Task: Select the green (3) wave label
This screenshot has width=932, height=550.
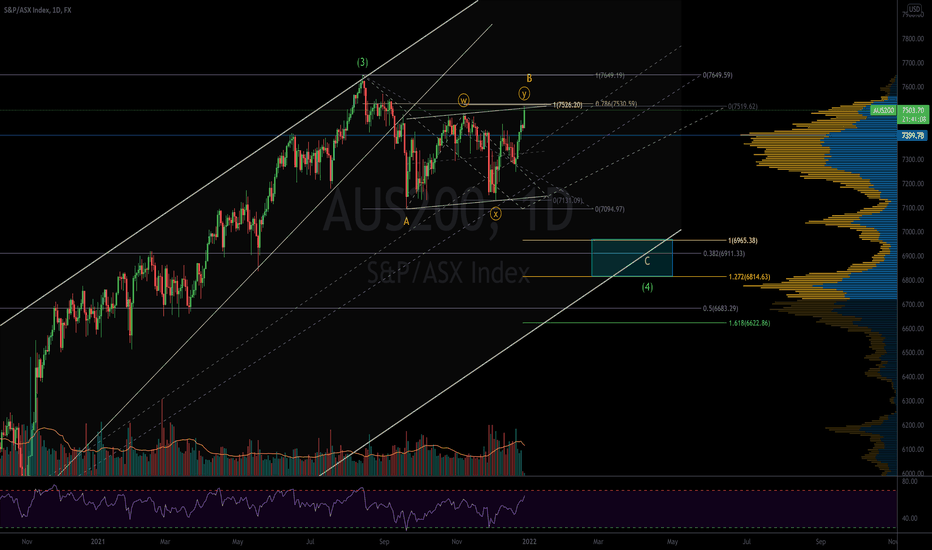Action: coord(362,62)
